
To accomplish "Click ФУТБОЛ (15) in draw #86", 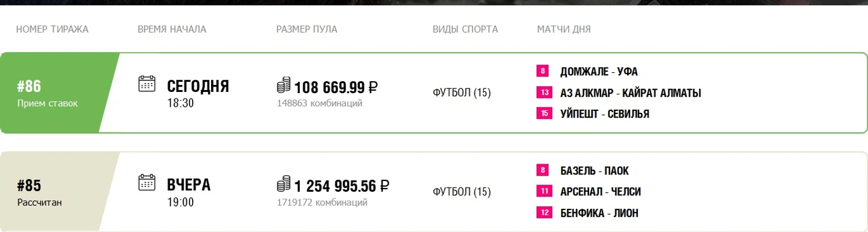I will (462, 93).
